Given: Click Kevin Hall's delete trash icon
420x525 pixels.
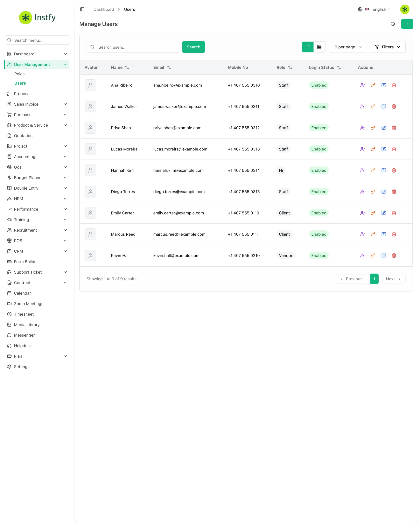Looking at the screenshot, I should (394, 255).
